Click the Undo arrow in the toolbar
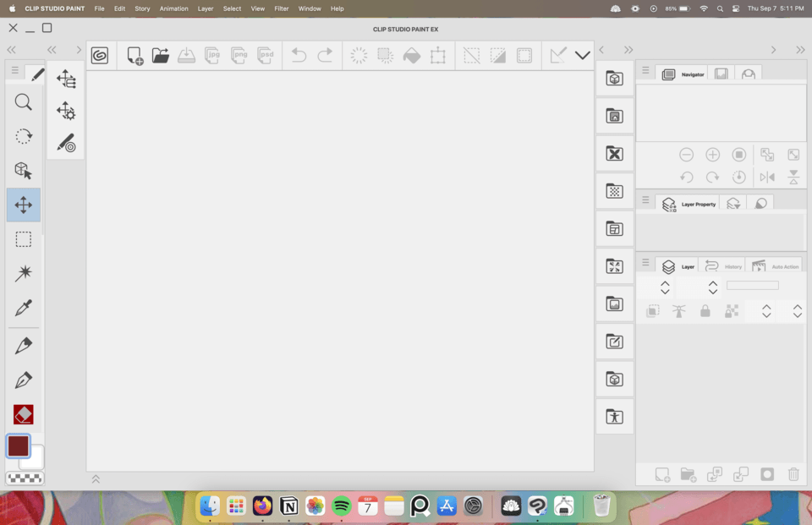 (x=298, y=54)
